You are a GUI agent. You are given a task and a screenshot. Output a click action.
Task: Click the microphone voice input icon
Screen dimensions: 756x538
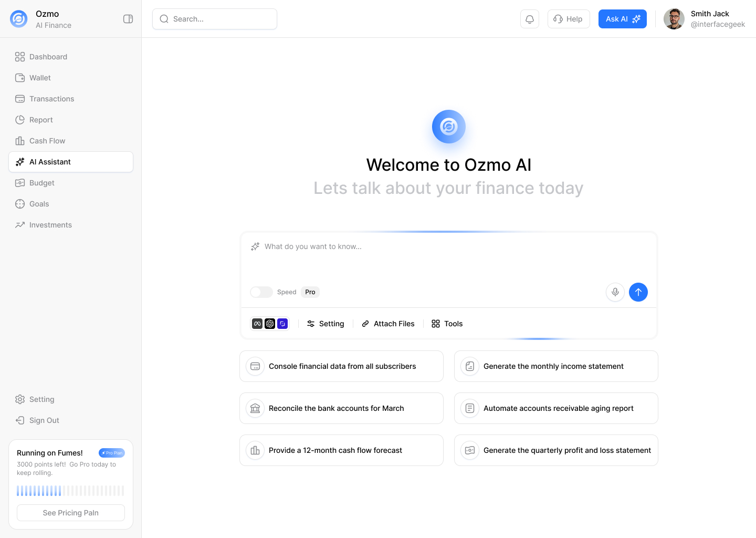pyautogui.click(x=615, y=292)
